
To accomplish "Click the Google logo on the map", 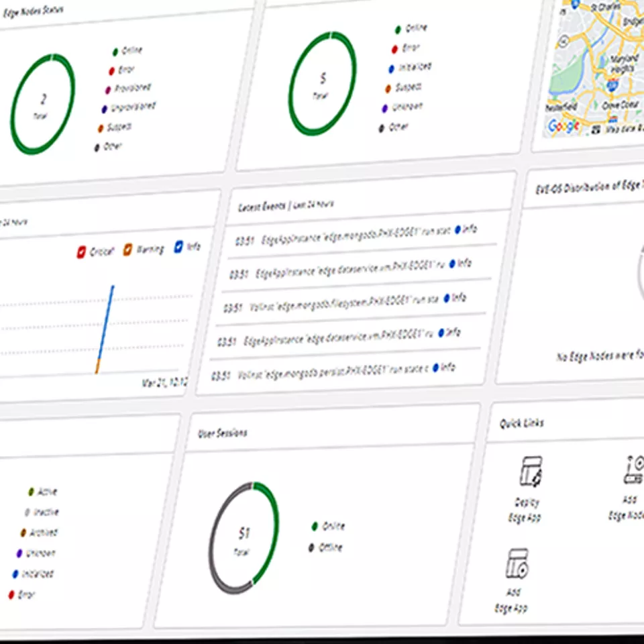I will tap(563, 125).
